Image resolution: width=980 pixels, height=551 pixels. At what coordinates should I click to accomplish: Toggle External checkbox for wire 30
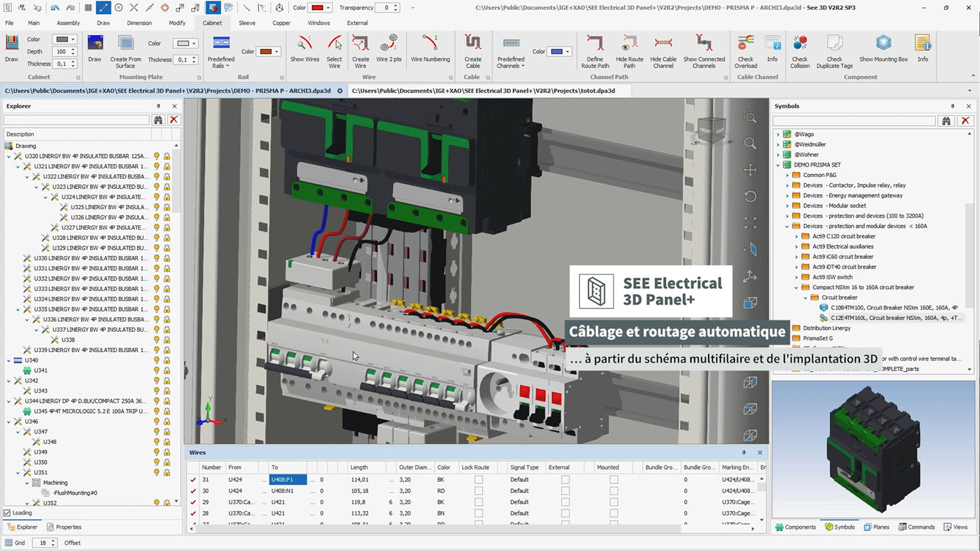point(565,491)
